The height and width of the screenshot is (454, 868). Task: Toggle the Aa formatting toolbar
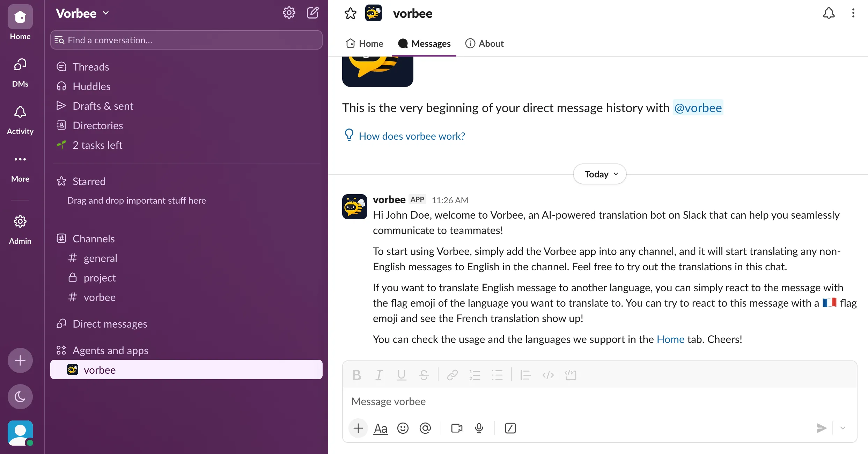click(381, 428)
